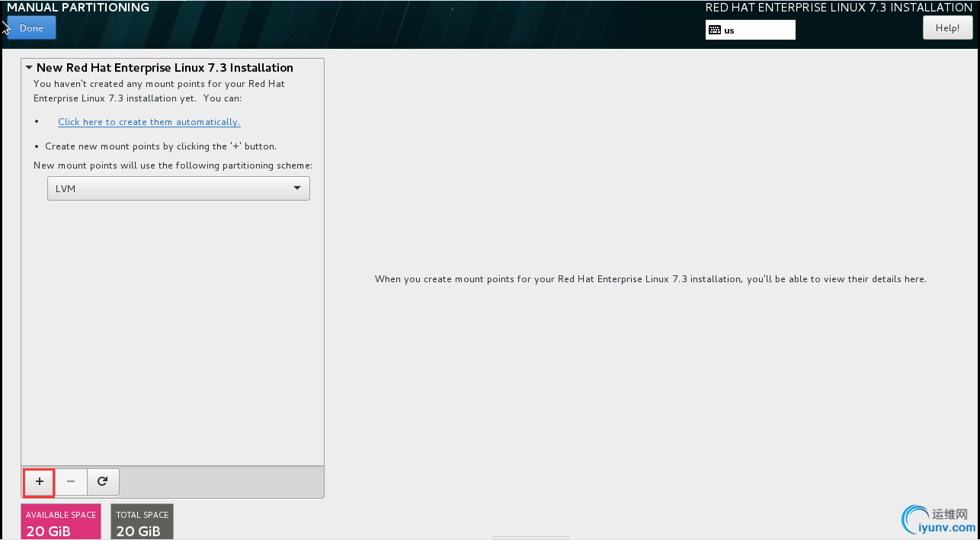This screenshot has height=540, width=980.
Task: Click the 'When you create mount points' details message
Action: point(651,279)
